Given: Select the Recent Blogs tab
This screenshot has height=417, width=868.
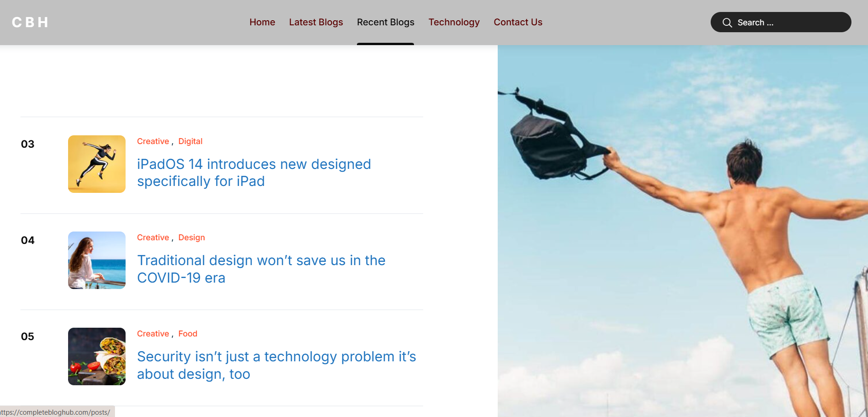Looking at the screenshot, I should (x=385, y=22).
